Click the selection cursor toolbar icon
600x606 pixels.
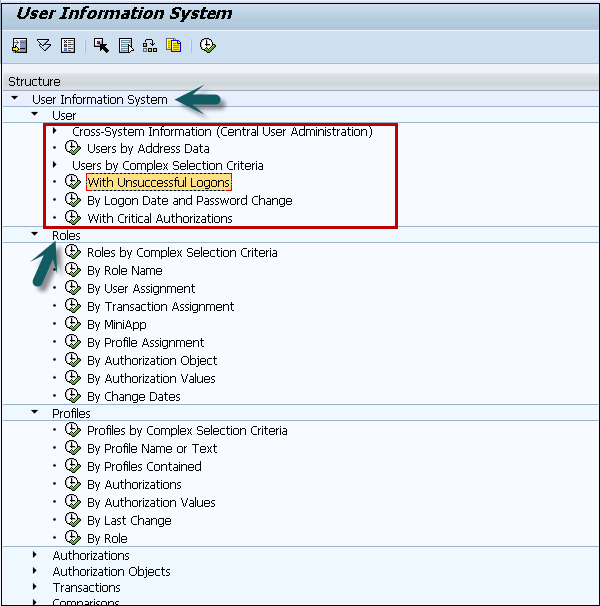pyautogui.click(x=101, y=45)
